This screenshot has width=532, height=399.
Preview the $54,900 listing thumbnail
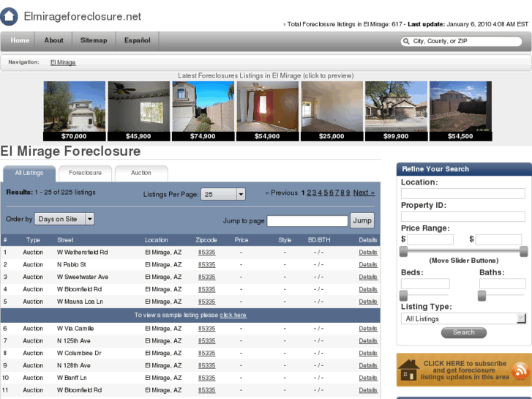click(x=268, y=111)
